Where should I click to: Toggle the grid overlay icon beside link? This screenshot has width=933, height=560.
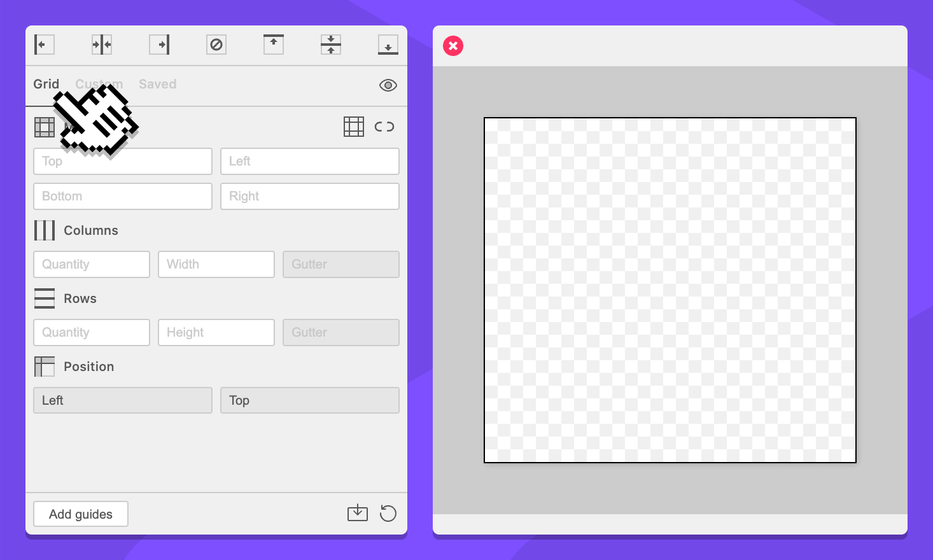(x=354, y=127)
